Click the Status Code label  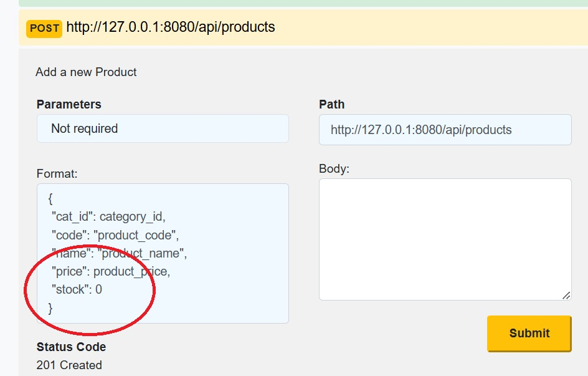(70, 347)
